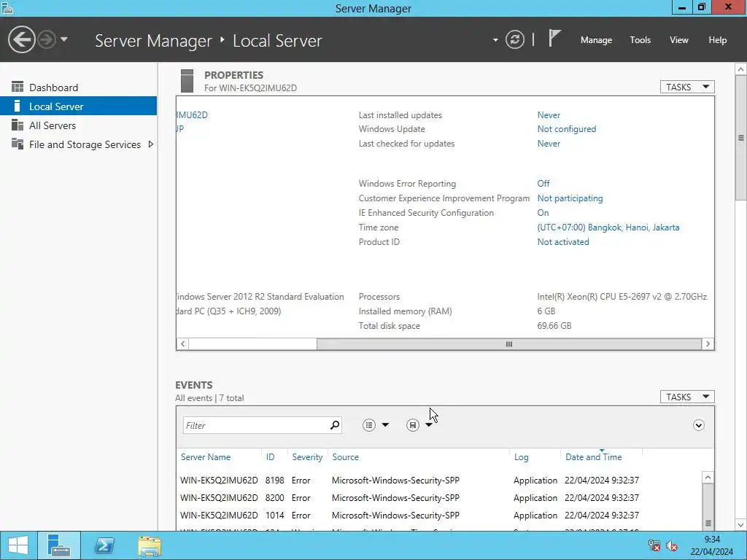Click the Server Manager title bar icon
The width and height of the screenshot is (747, 560).
tap(7, 7)
